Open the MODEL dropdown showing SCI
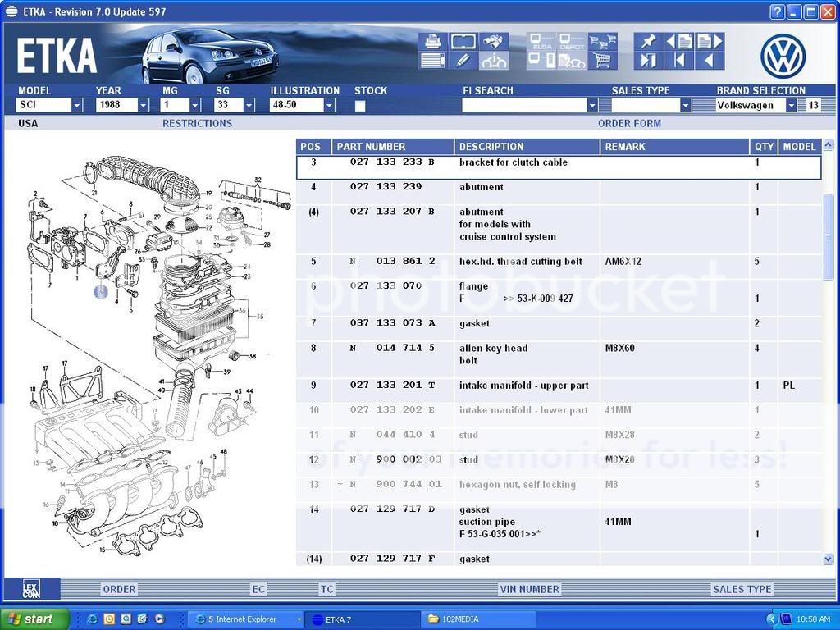 tap(77, 105)
